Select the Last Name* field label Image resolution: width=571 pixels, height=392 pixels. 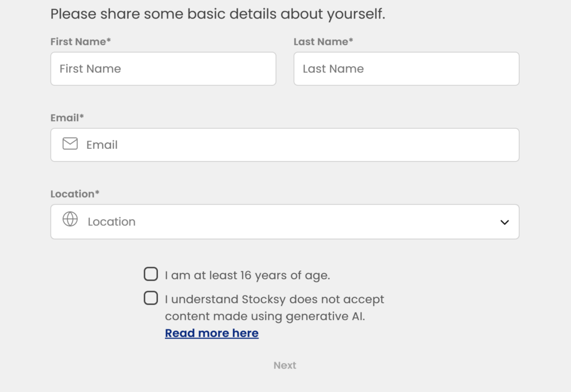click(x=323, y=41)
